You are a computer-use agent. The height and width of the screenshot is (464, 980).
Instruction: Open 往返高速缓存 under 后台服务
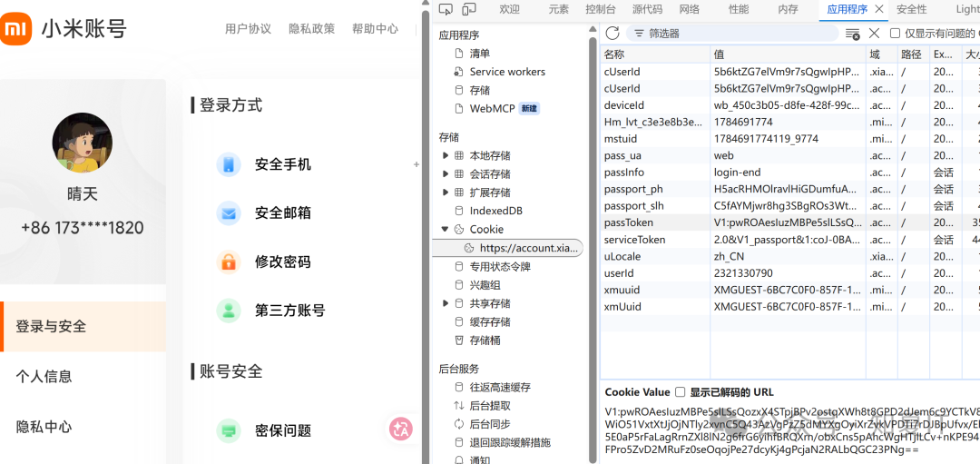501,388
